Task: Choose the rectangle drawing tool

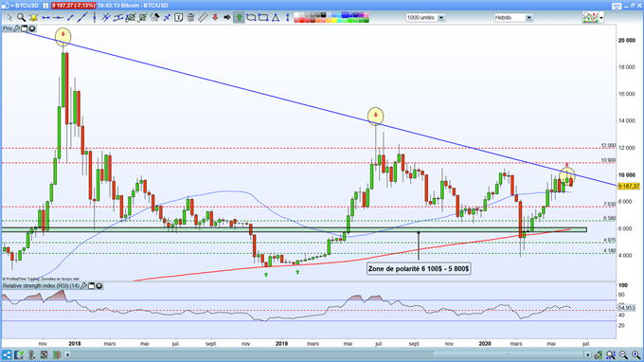Action: pyautogui.click(x=263, y=18)
